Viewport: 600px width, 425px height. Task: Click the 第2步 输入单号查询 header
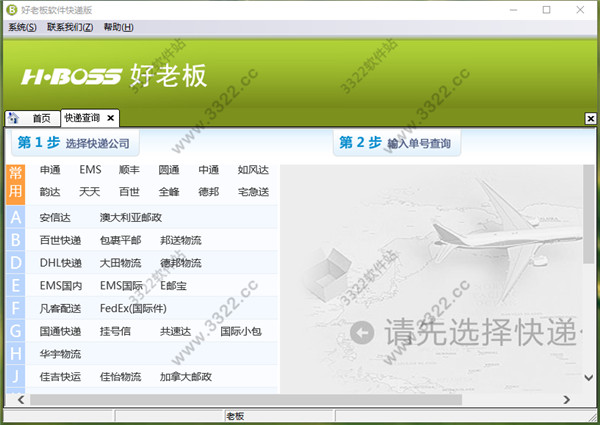[396, 143]
